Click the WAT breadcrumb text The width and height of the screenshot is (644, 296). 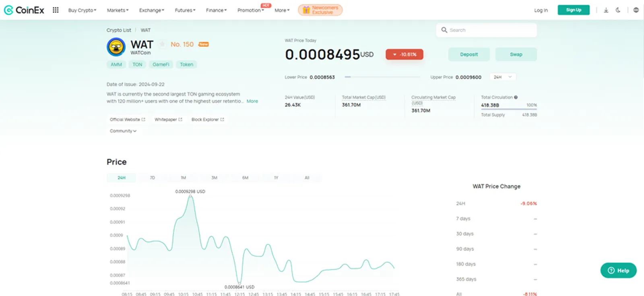pyautogui.click(x=146, y=30)
